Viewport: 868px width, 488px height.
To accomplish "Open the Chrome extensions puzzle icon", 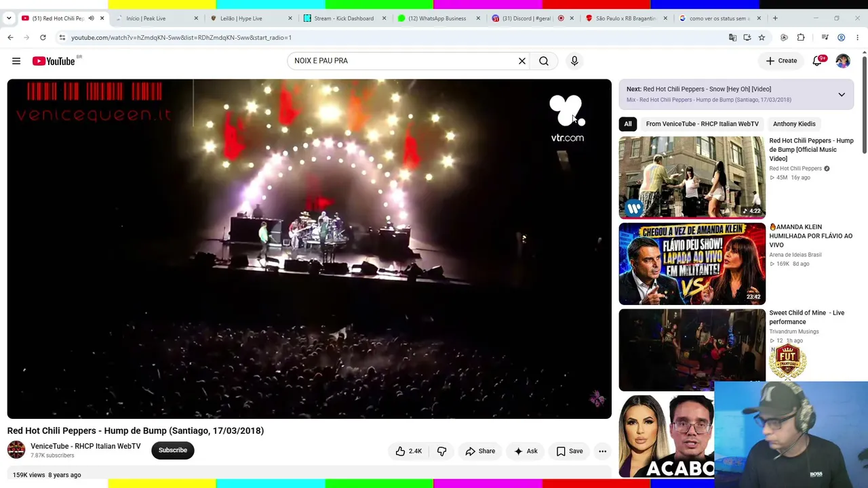I will (801, 37).
